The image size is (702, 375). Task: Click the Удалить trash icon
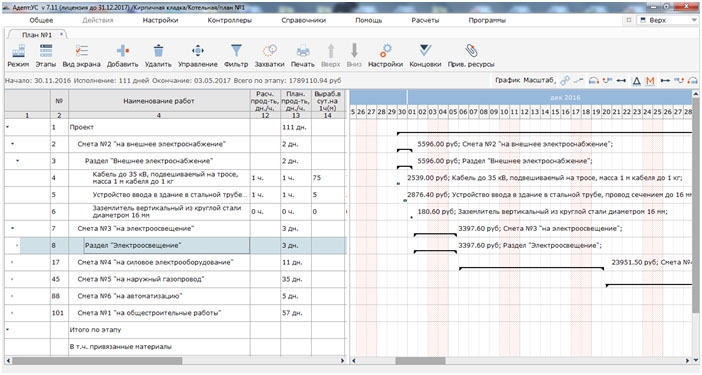click(x=158, y=51)
